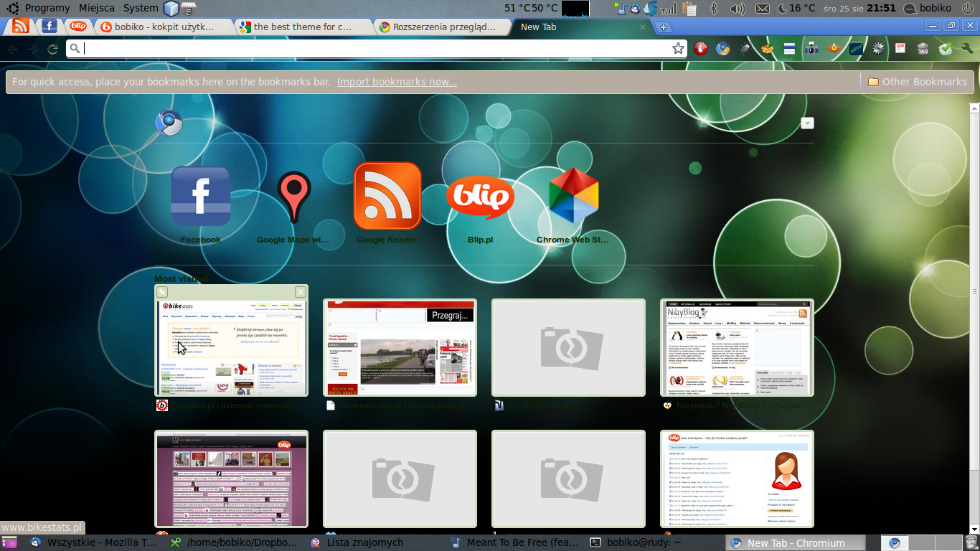Go forward one page

(x=32, y=49)
